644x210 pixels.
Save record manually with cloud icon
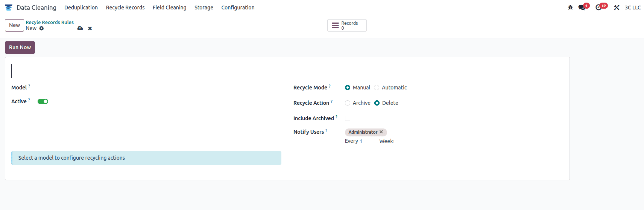coord(80,28)
